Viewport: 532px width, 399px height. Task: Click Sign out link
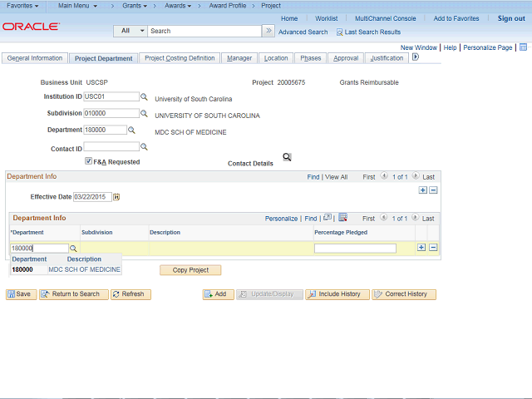pyautogui.click(x=511, y=18)
